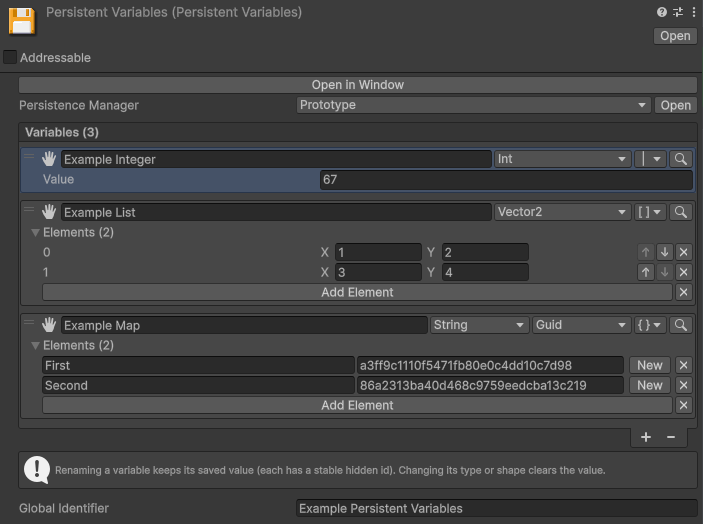Image resolution: width=703 pixels, height=524 pixels.
Task: Click the Open in Window button
Action: tap(358, 85)
